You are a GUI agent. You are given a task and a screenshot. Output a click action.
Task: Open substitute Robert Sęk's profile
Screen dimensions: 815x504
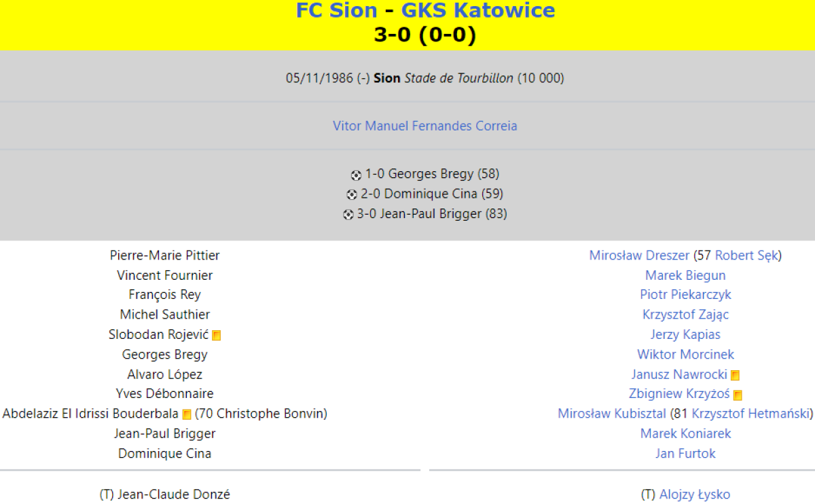tap(746, 255)
